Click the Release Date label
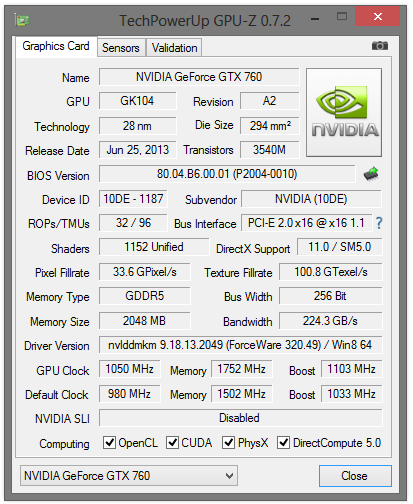The width and height of the screenshot is (413, 504). pos(57,151)
